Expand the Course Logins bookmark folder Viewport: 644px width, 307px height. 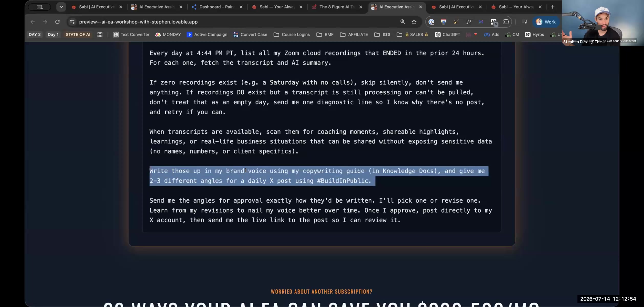pos(292,35)
